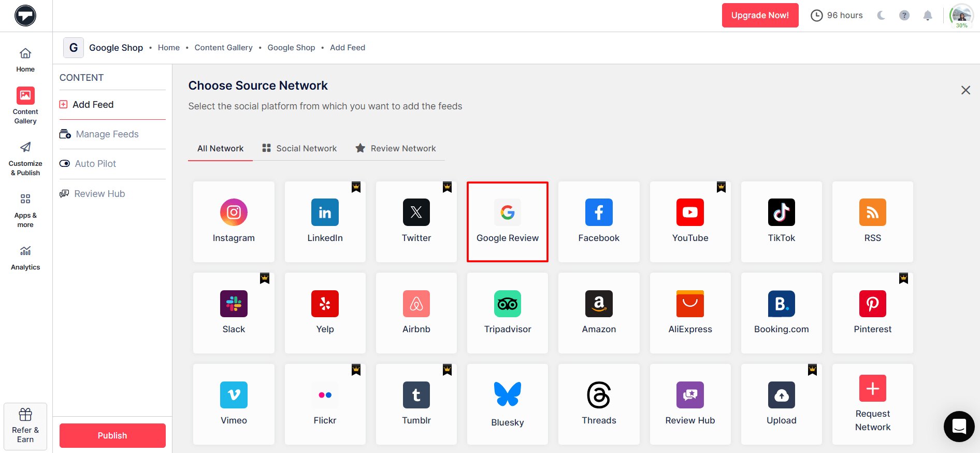Viewport: 980px width, 453px height.
Task: Open Manage Feeds menu item
Action: [112, 134]
